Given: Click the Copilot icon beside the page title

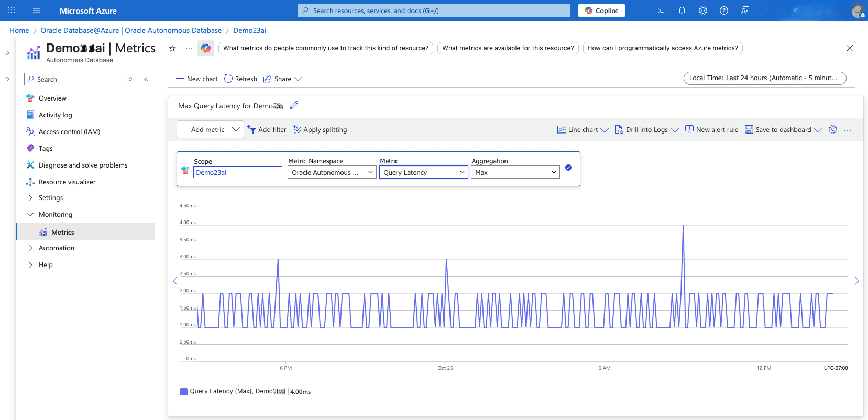Looking at the screenshot, I should [x=206, y=48].
